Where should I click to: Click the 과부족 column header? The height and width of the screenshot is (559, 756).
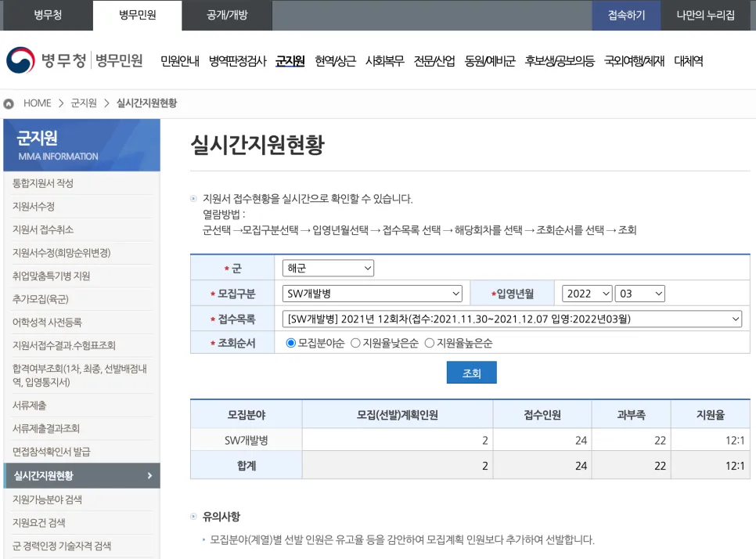pyautogui.click(x=631, y=415)
